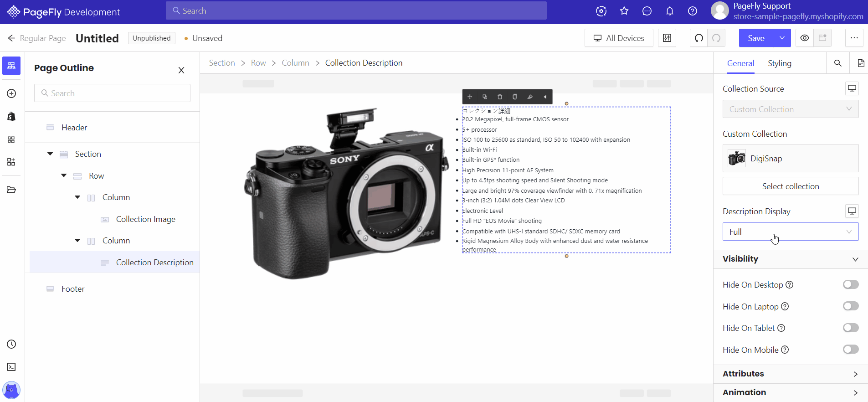This screenshot has width=868, height=402.
Task: Click the Add element plus icon
Action: click(11, 93)
